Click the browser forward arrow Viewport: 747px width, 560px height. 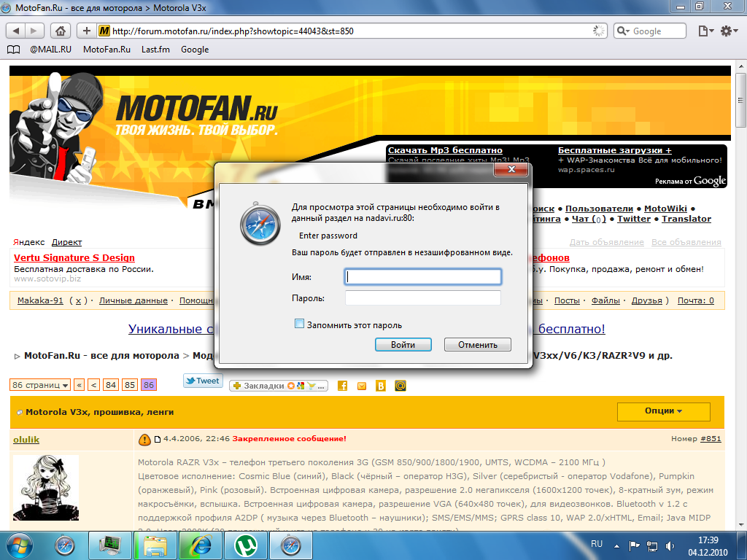click(34, 31)
